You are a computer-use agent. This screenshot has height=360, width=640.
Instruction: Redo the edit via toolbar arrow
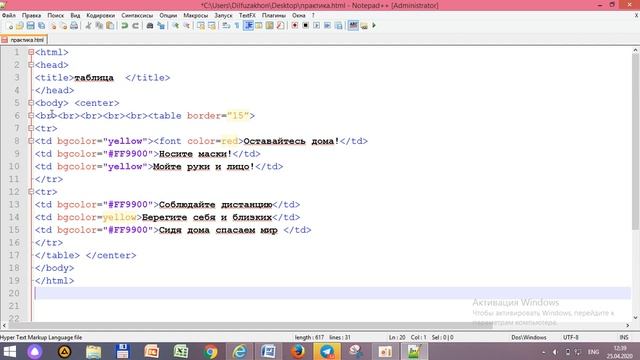[x=136, y=26]
